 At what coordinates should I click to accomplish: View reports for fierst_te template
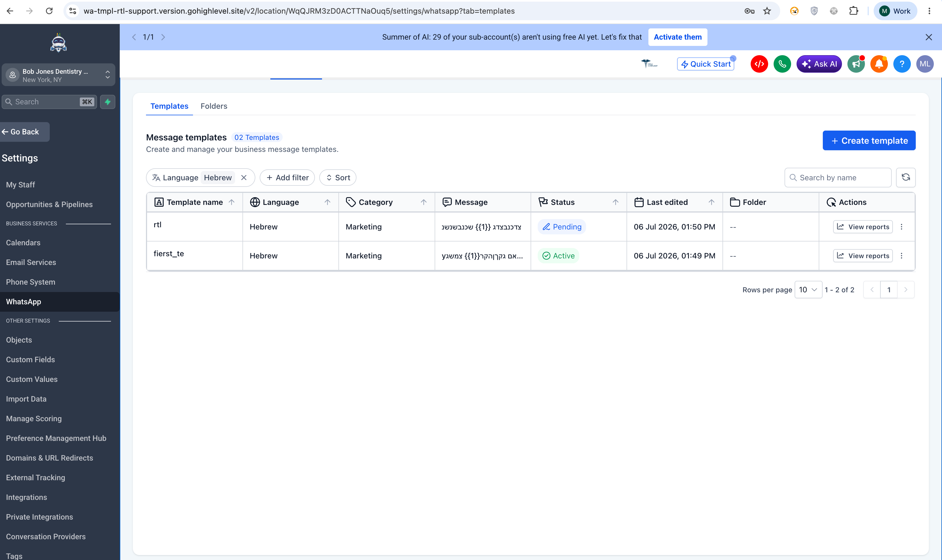863,256
